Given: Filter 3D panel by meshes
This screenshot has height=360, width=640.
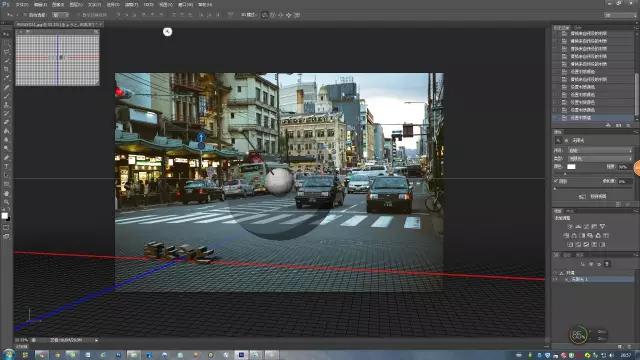Looking at the screenshot, I should pos(591,264).
